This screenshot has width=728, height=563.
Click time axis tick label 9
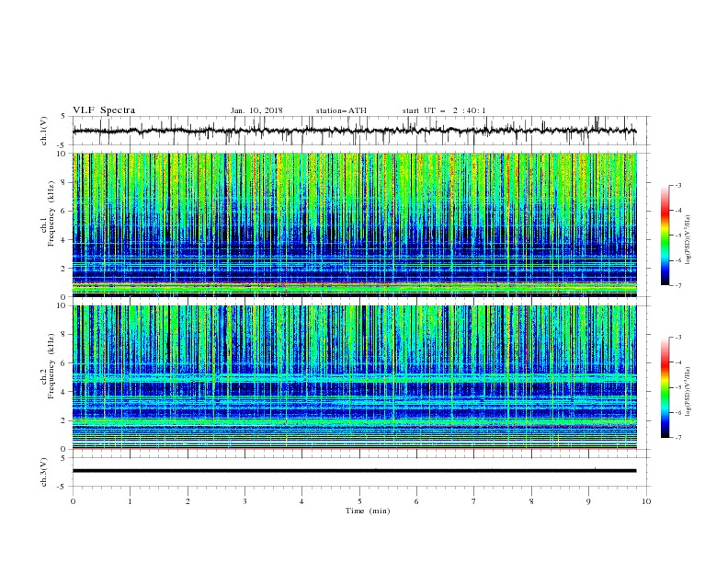pyautogui.click(x=588, y=501)
